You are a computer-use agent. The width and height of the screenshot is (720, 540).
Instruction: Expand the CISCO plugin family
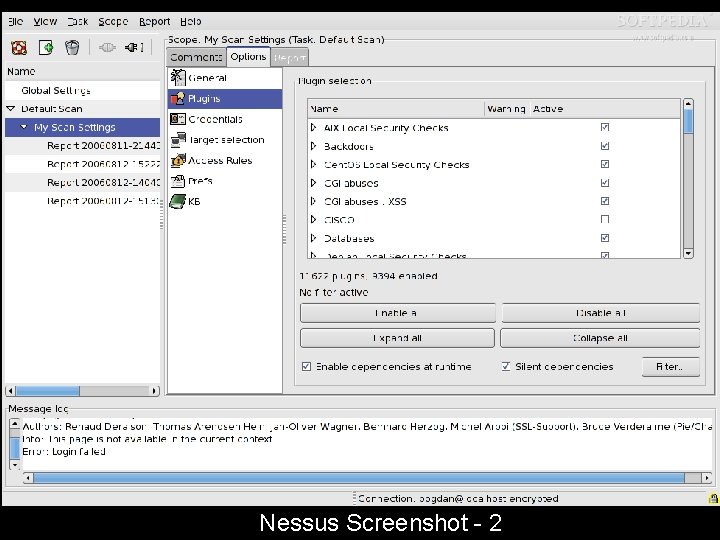click(314, 219)
